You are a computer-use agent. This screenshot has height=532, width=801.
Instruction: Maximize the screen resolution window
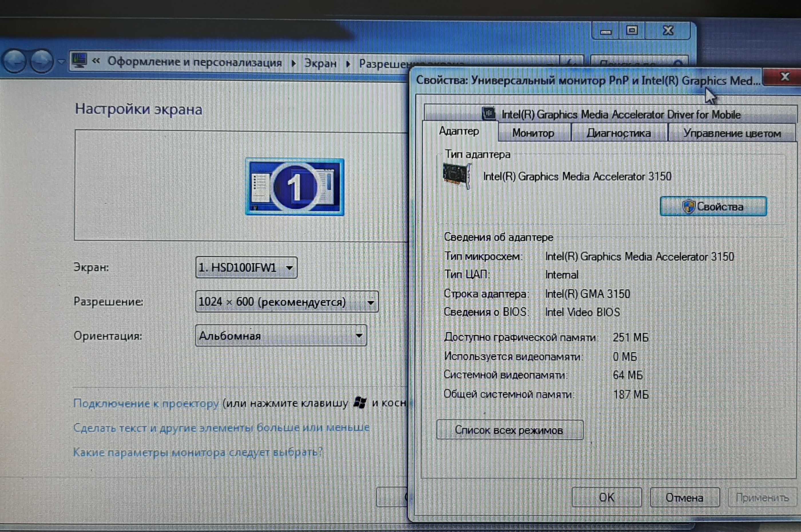click(x=632, y=31)
